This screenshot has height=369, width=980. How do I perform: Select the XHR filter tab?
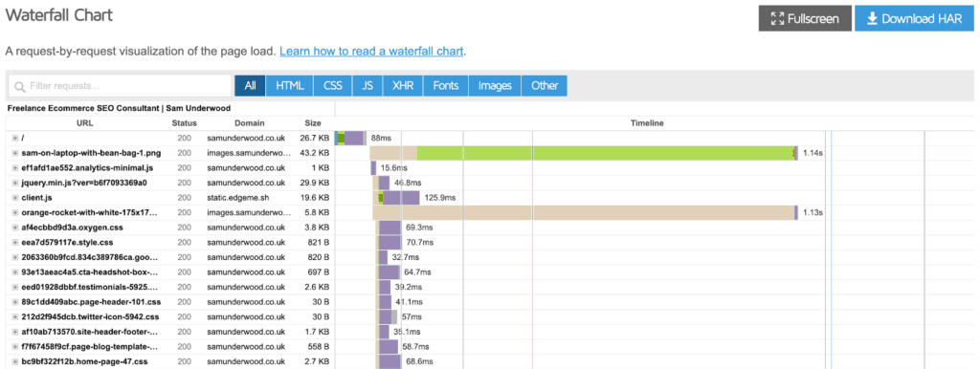[x=403, y=85]
